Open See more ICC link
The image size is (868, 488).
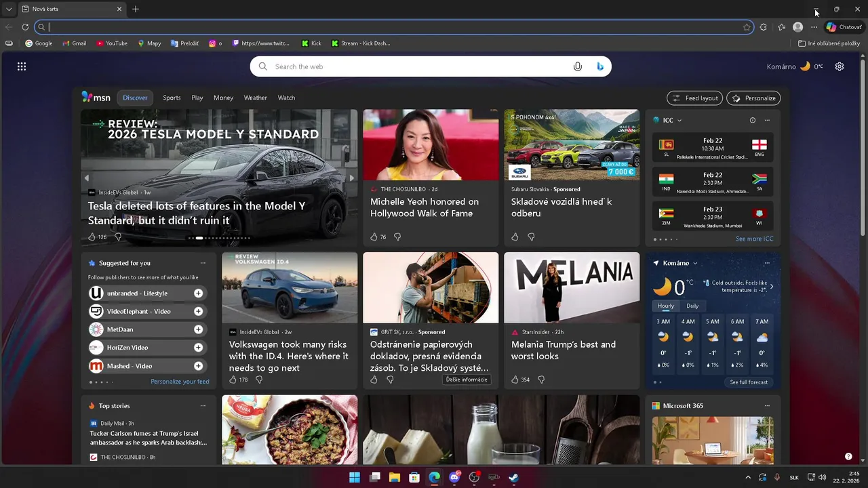754,239
